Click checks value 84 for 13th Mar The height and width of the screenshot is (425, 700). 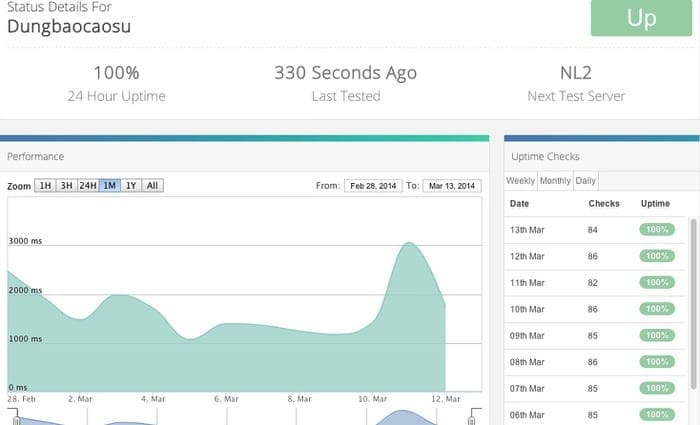(592, 230)
